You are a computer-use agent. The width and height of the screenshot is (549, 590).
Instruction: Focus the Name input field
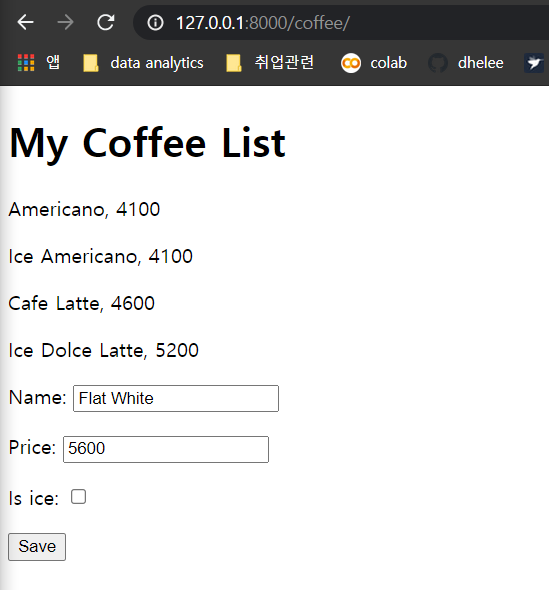(176, 398)
